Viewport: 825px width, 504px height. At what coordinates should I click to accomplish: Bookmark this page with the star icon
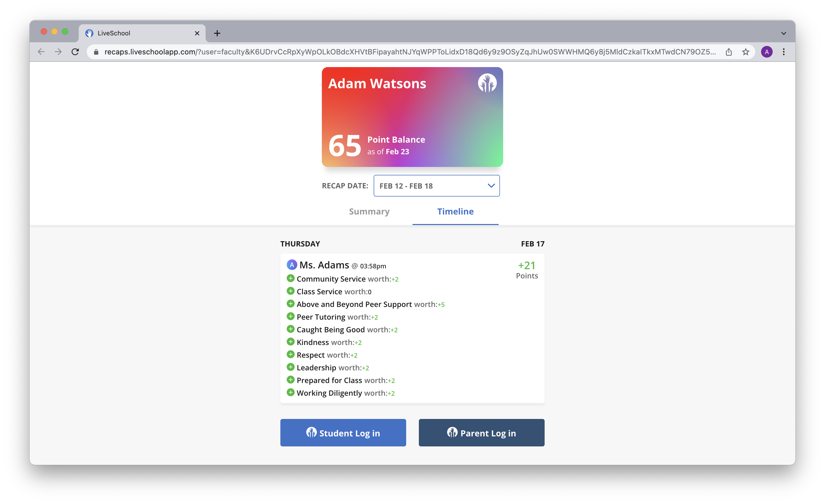pyautogui.click(x=746, y=52)
